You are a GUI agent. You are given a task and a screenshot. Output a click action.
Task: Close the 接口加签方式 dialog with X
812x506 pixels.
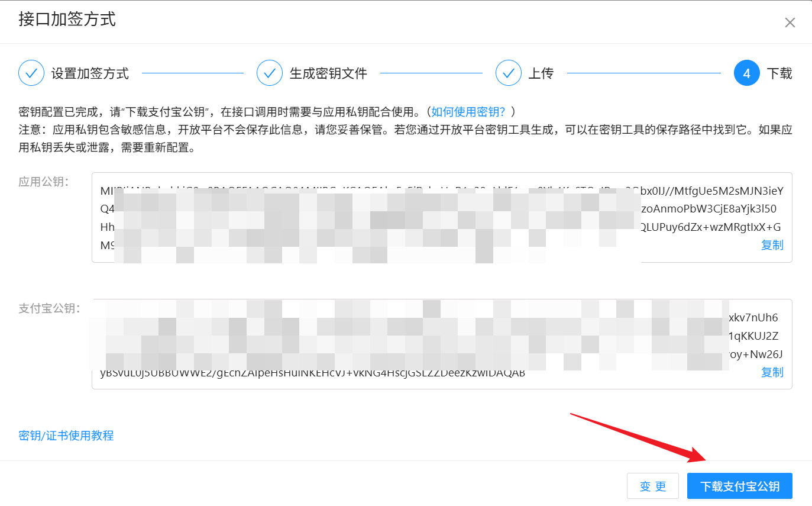point(790,23)
